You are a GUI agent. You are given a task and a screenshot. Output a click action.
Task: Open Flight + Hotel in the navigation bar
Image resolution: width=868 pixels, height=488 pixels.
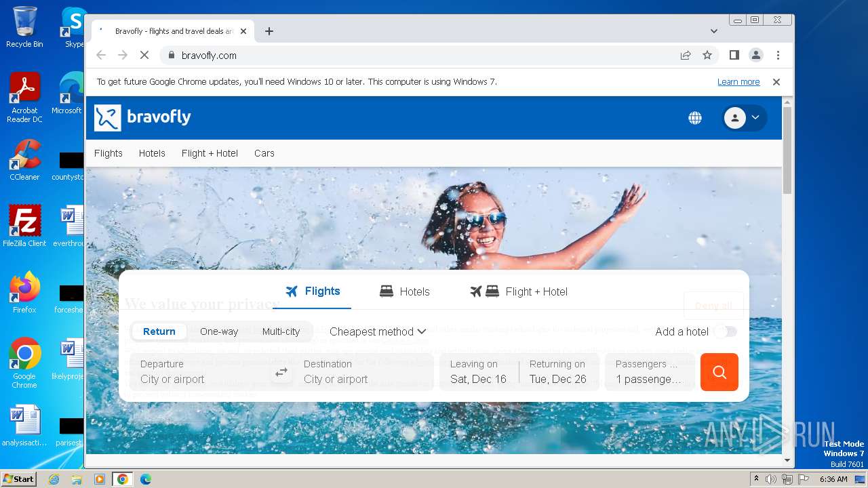point(210,153)
